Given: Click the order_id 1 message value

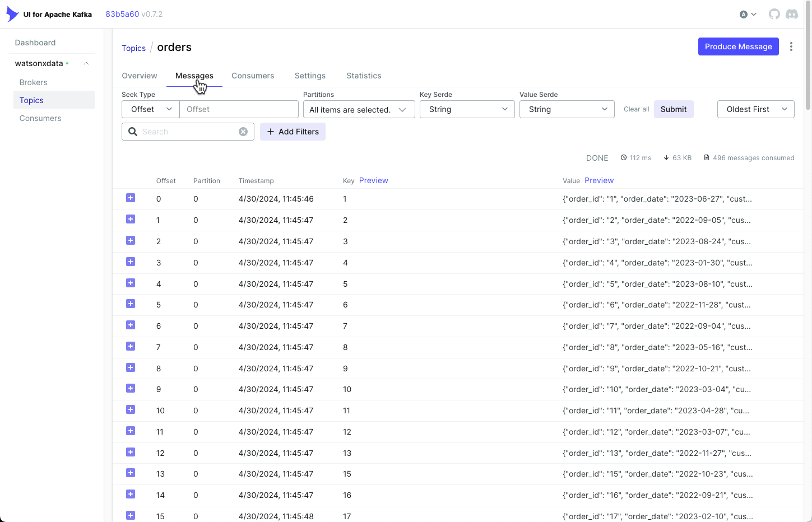Looking at the screenshot, I should tap(657, 199).
